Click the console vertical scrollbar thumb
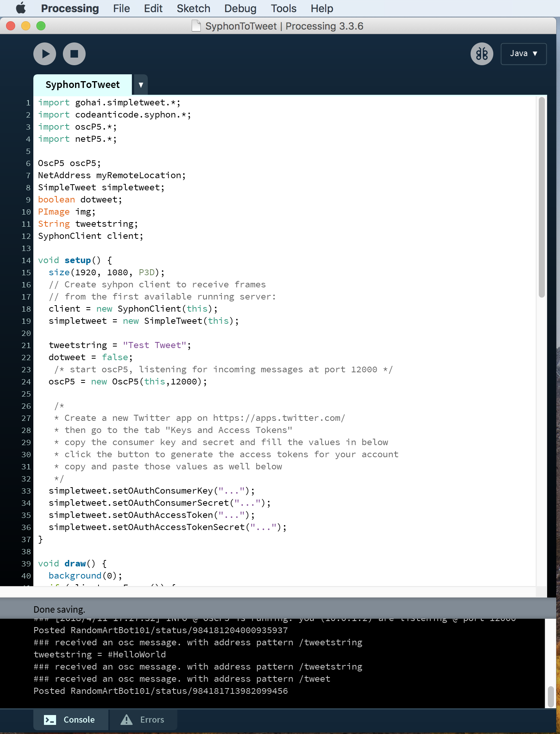The image size is (560, 734). click(x=551, y=697)
